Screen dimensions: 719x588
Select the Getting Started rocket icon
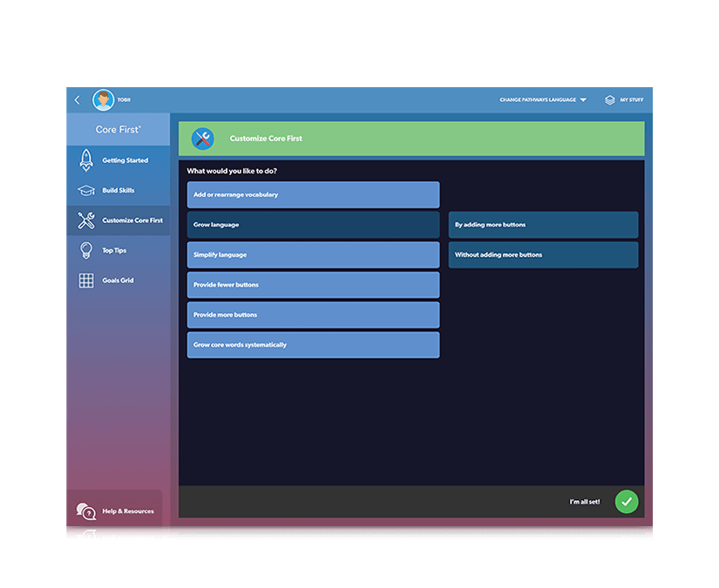pos(85,160)
